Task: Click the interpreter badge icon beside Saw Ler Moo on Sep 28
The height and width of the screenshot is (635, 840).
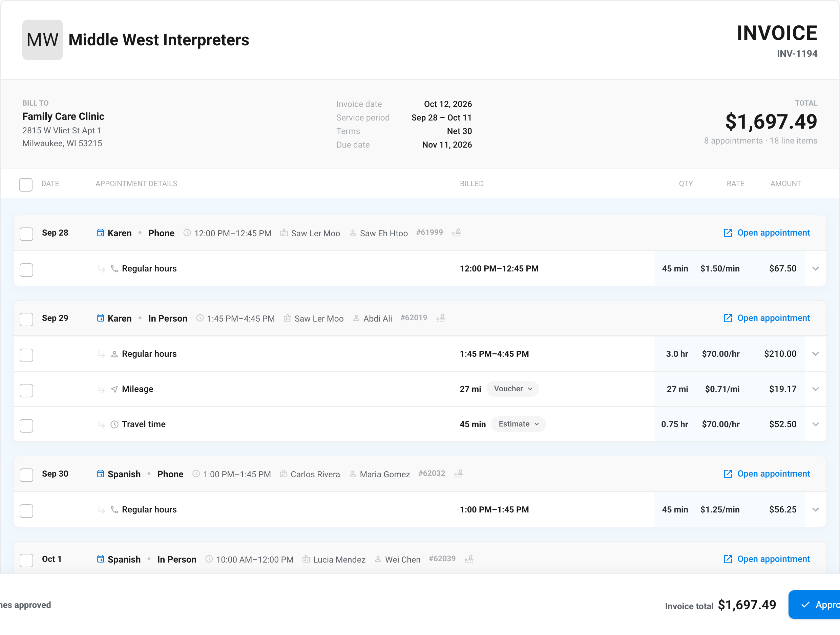Action: [x=284, y=233]
